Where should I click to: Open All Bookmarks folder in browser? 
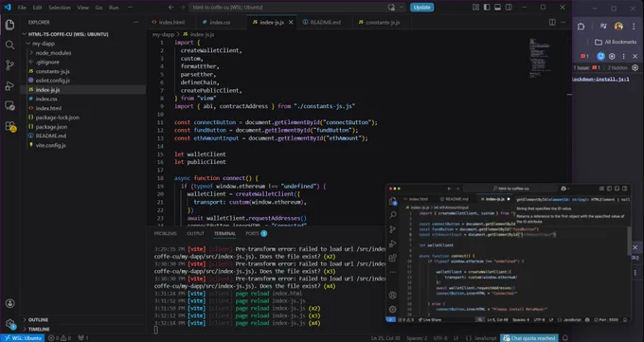click(616, 42)
